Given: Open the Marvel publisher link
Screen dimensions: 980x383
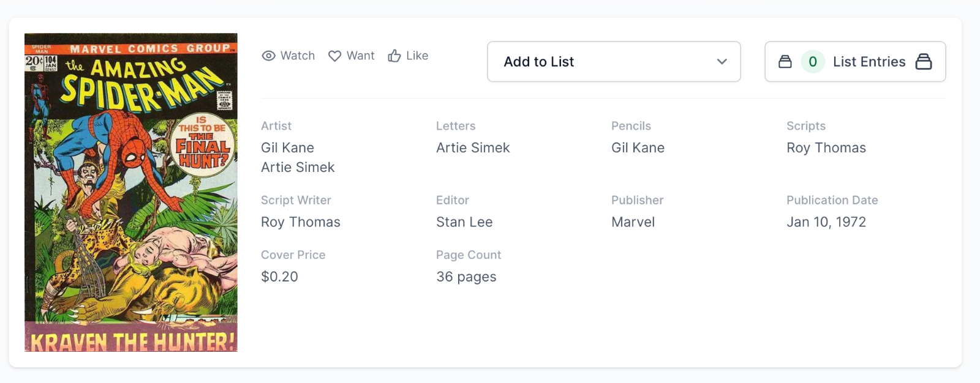Looking at the screenshot, I should [633, 222].
